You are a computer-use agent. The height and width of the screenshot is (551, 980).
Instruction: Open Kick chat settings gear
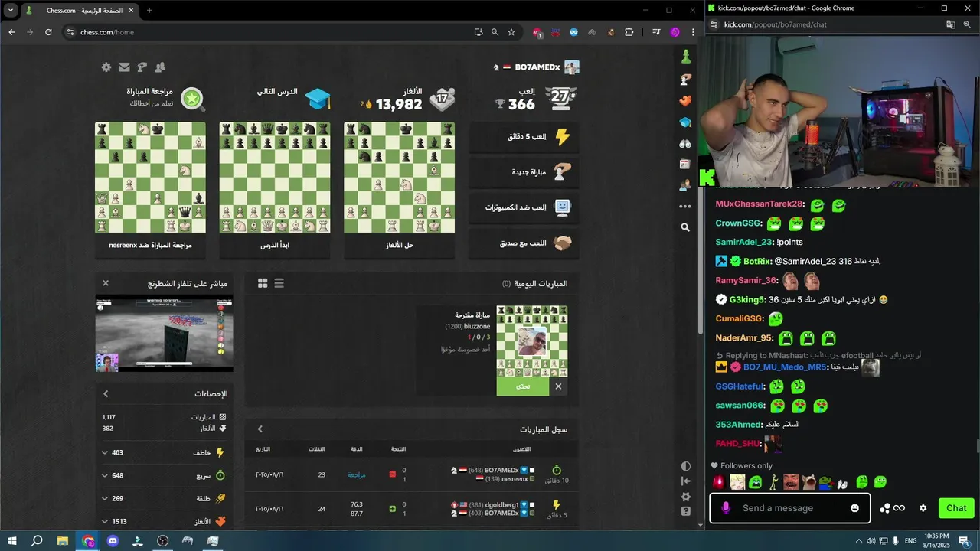923,508
